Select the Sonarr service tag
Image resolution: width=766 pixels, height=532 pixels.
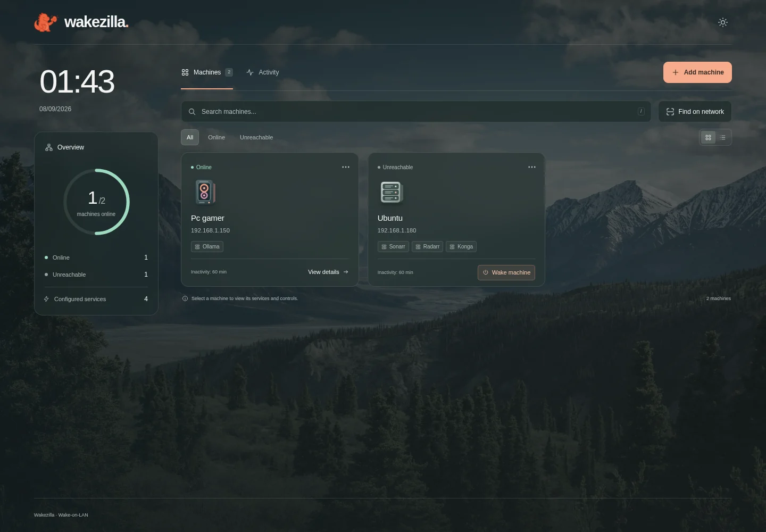(x=393, y=247)
